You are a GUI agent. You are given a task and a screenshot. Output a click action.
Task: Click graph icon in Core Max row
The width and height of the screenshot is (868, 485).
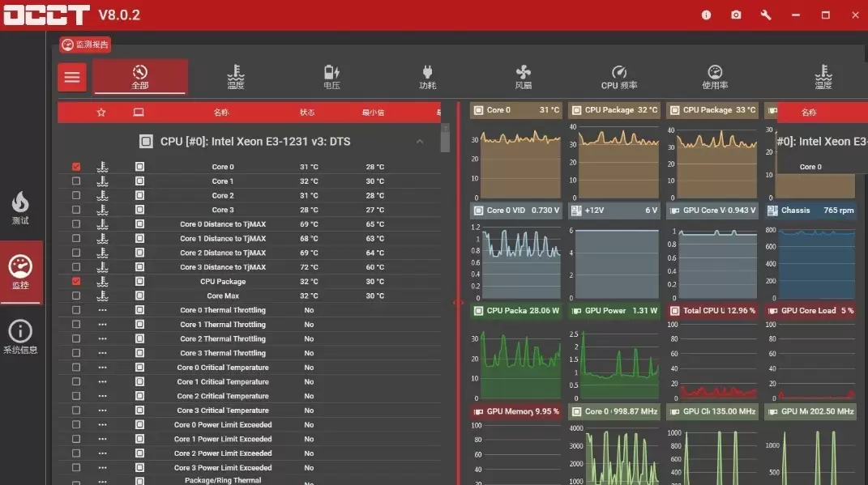[x=139, y=296]
